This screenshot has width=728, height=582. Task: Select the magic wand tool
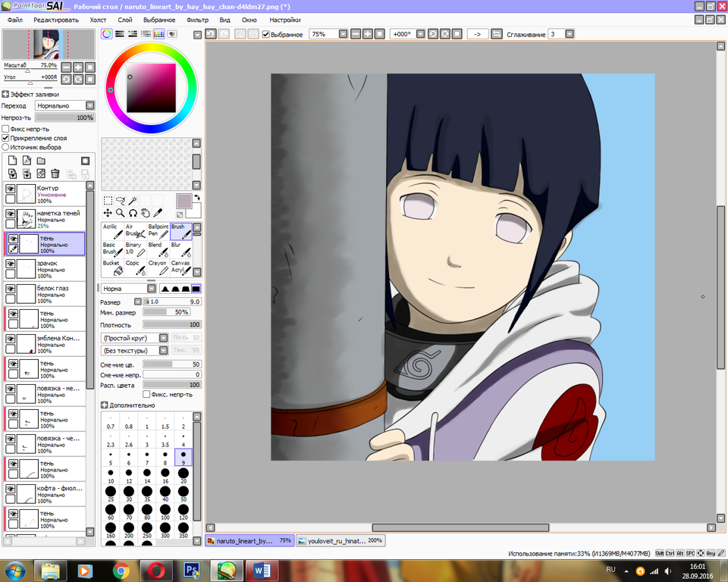coord(133,201)
